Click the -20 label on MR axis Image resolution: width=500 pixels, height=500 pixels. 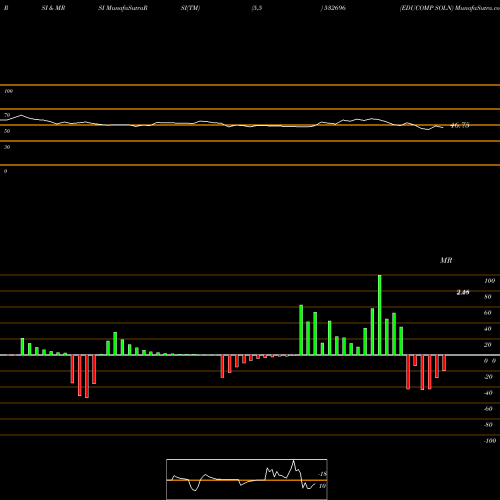click(488, 377)
